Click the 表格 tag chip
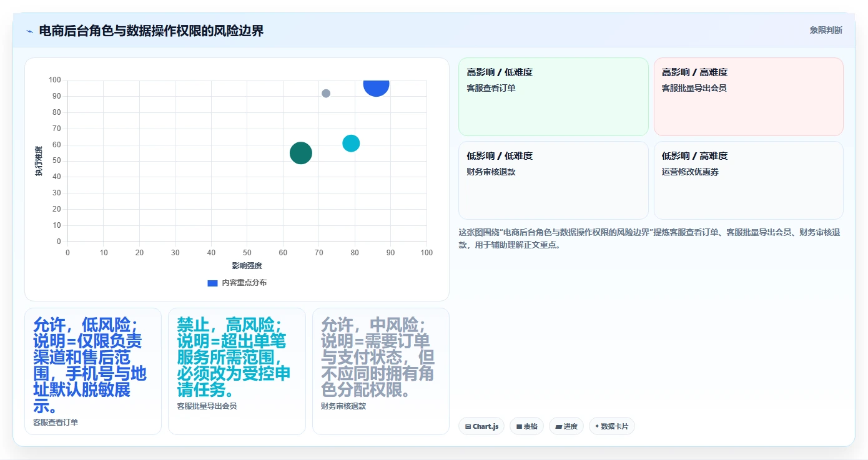Screen dimensions: 868x460 point(526,426)
